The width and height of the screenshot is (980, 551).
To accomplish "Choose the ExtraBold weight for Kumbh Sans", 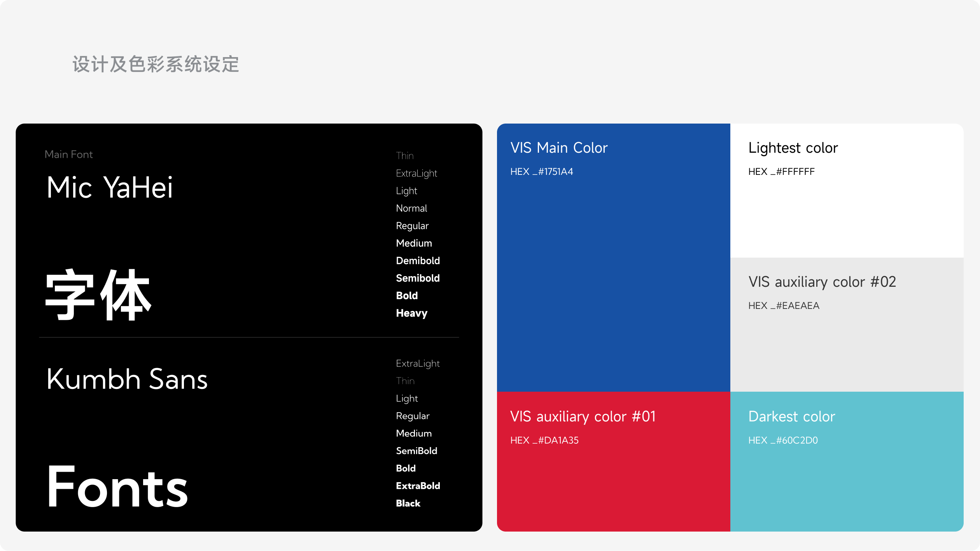I will point(418,486).
